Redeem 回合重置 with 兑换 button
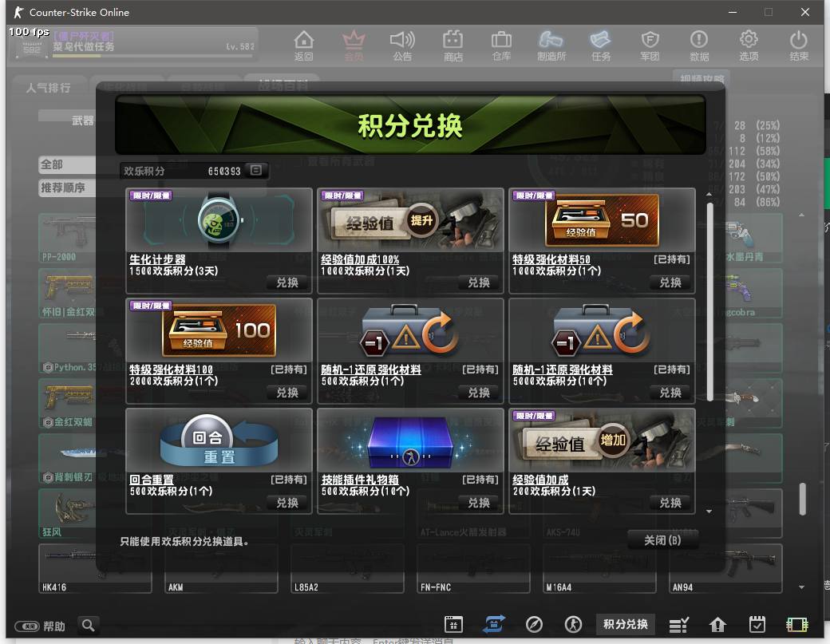Image resolution: width=830 pixels, height=644 pixels. tap(287, 503)
